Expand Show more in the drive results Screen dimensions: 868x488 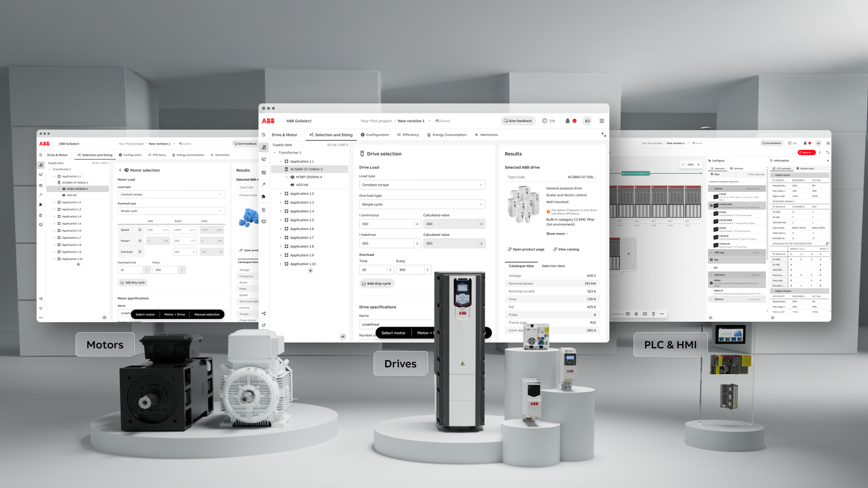(x=556, y=233)
